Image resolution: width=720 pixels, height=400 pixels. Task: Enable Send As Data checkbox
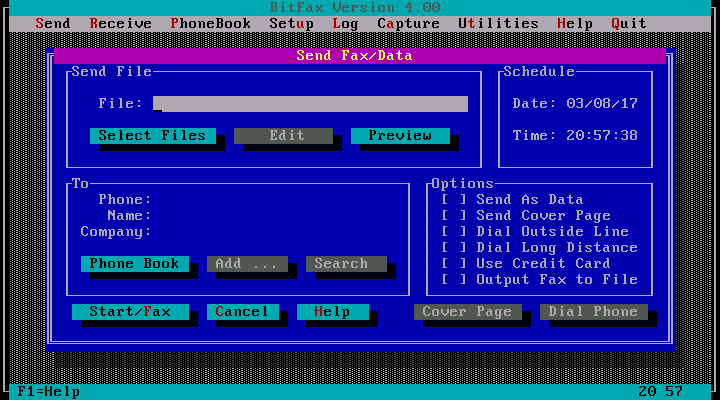(454, 200)
